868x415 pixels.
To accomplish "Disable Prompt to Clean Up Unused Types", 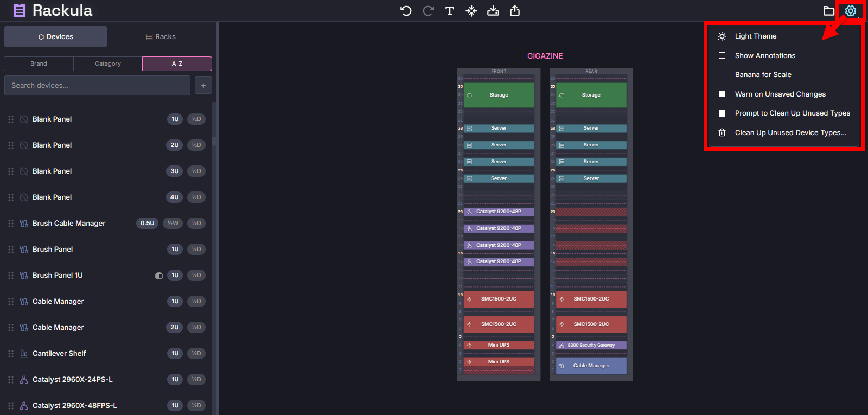I will coord(722,113).
